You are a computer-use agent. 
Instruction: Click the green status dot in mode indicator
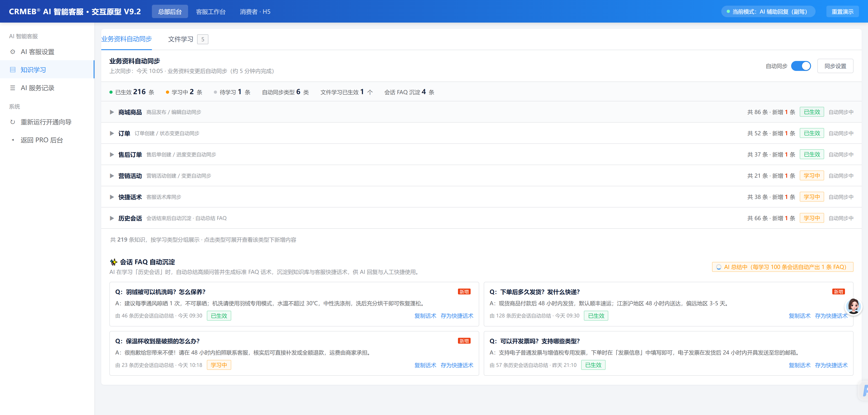(728, 12)
